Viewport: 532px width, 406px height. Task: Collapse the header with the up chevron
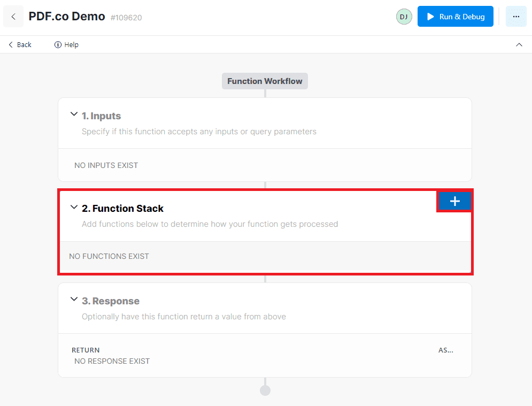click(x=519, y=45)
